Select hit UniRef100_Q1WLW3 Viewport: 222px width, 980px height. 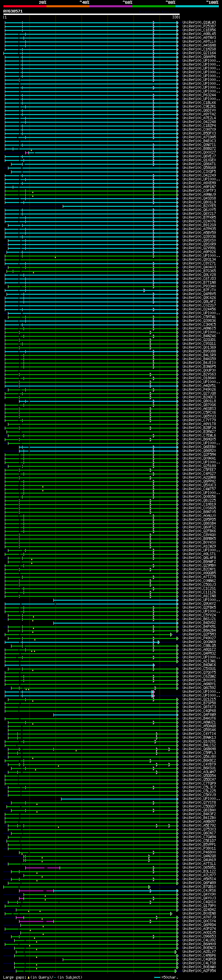199,23
